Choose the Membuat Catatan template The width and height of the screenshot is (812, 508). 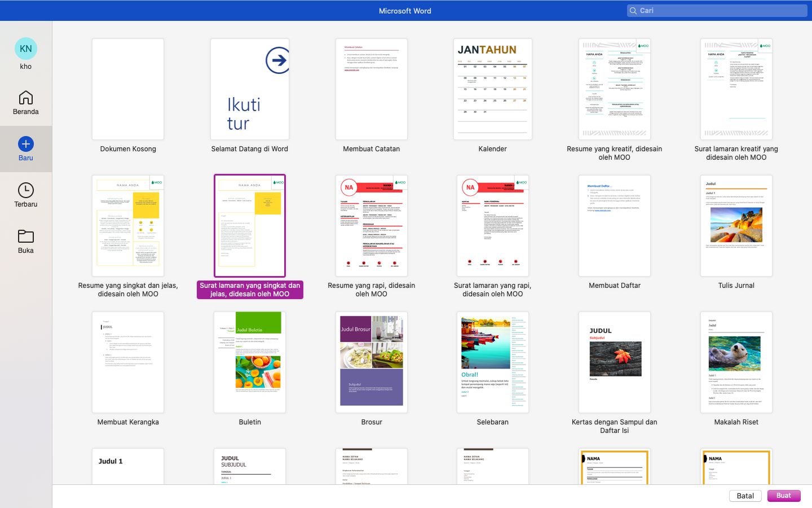coord(372,89)
